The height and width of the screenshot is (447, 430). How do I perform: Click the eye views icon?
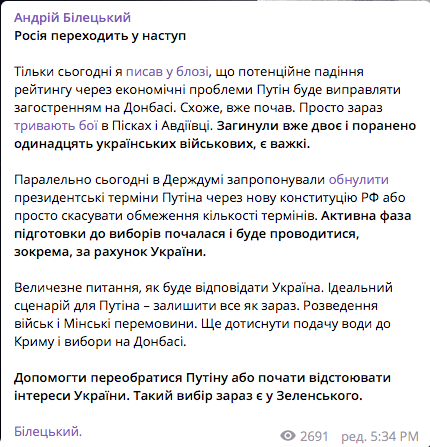pos(288,435)
